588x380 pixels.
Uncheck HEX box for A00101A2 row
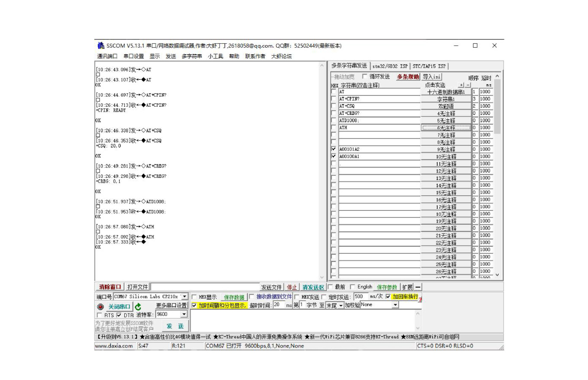coord(334,149)
